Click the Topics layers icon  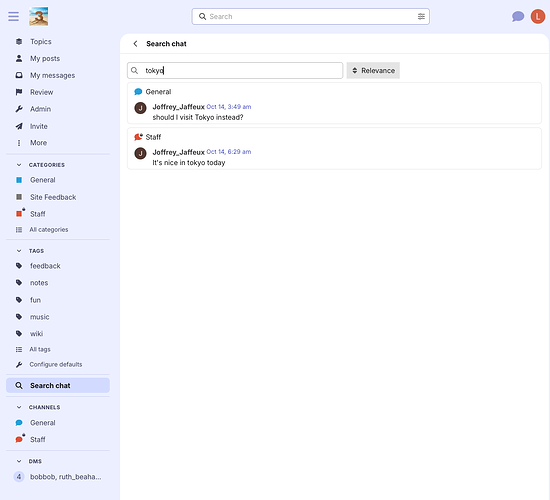19,41
